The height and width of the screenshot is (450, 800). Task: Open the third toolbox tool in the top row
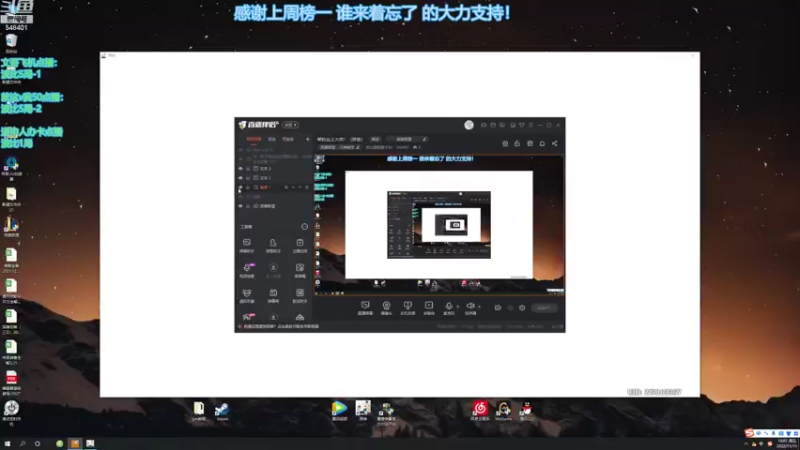(300, 245)
